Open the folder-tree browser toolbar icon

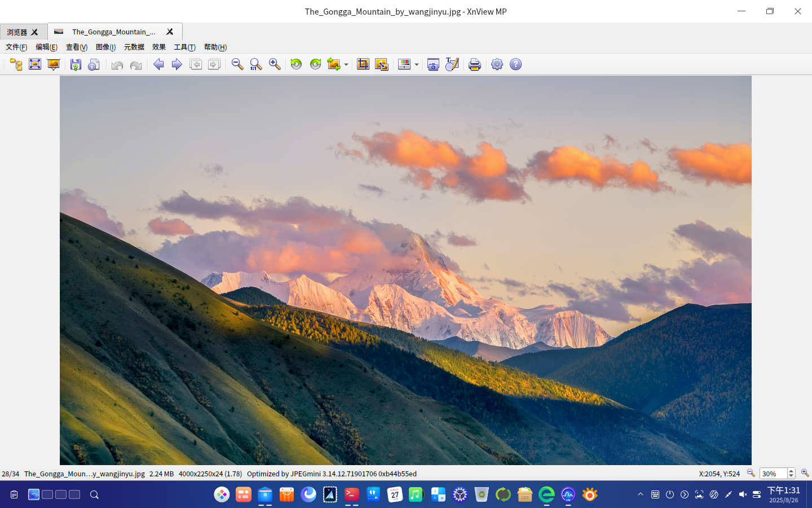[x=16, y=64]
